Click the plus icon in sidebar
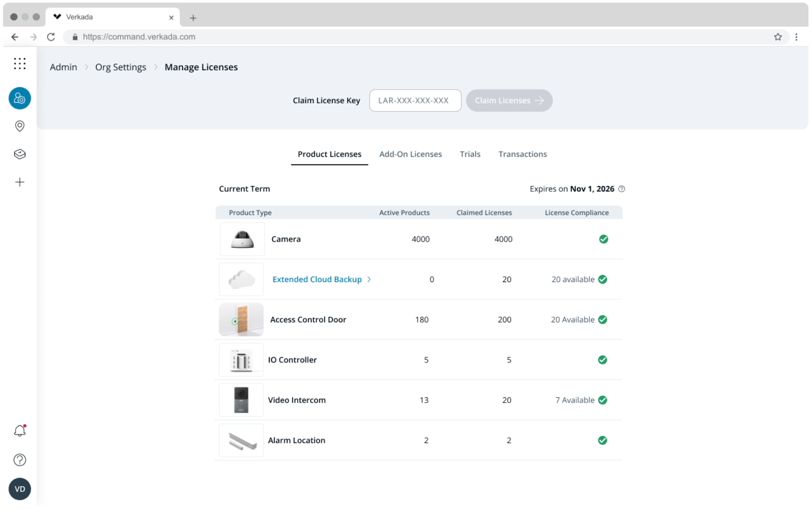This screenshot has width=812, height=510. pos(20,182)
